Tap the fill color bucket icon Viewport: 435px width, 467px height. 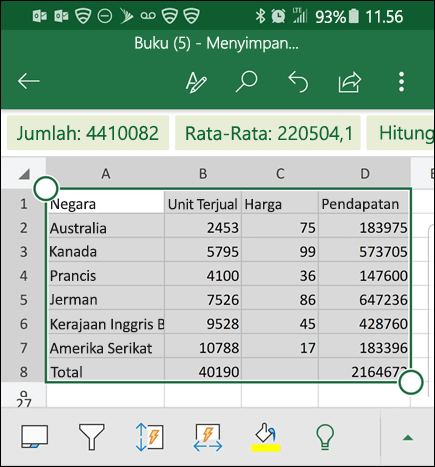tap(266, 437)
